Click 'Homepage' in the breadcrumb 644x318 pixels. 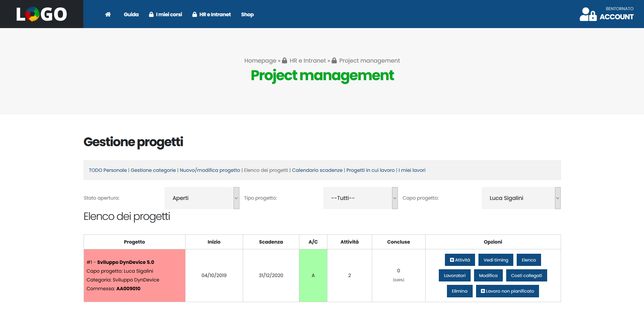coord(260,60)
